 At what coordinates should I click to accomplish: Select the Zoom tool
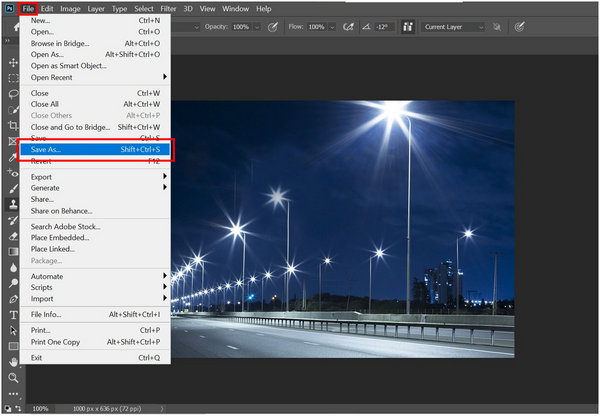point(13,378)
